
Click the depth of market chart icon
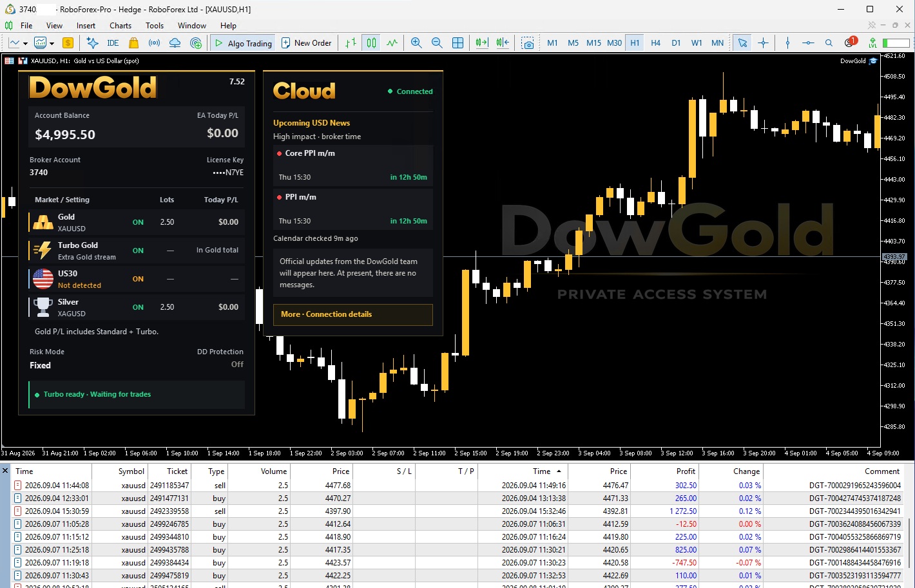tap(23, 61)
